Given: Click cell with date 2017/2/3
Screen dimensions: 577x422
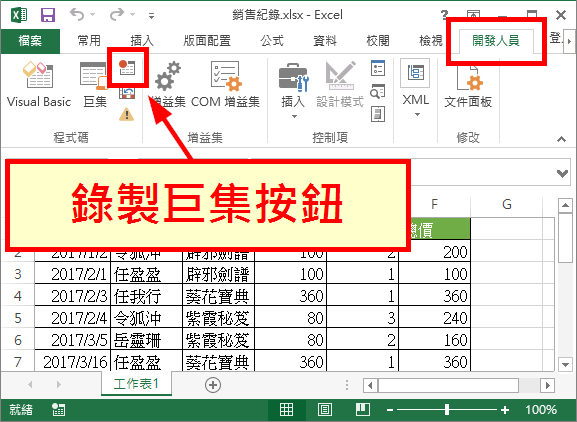Looking at the screenshot, I should pyautogui.click(x=72, y=296).
